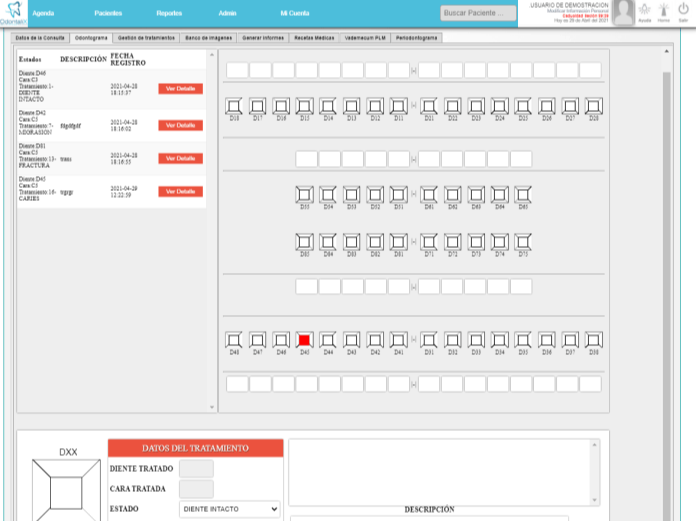Select tooth D28 in the upper row
The width and height of the screenshot is (696, 521).
tap(594, 105)
